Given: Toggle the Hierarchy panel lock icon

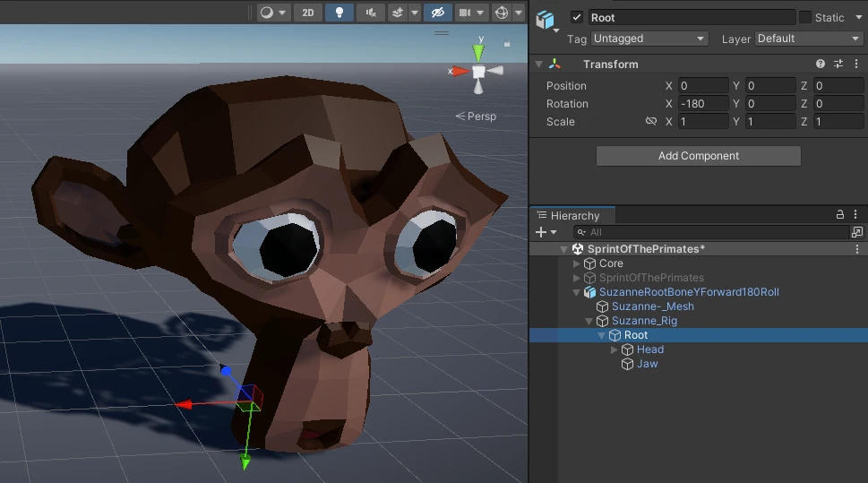Looking at the screenshot, I should (x=839, y=214).
